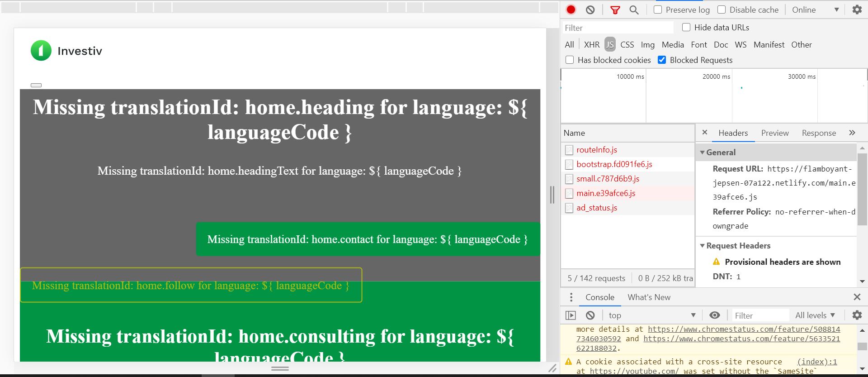Click the provisional headers warning icon
Viewport: 868px width, 377px height.
717,262
